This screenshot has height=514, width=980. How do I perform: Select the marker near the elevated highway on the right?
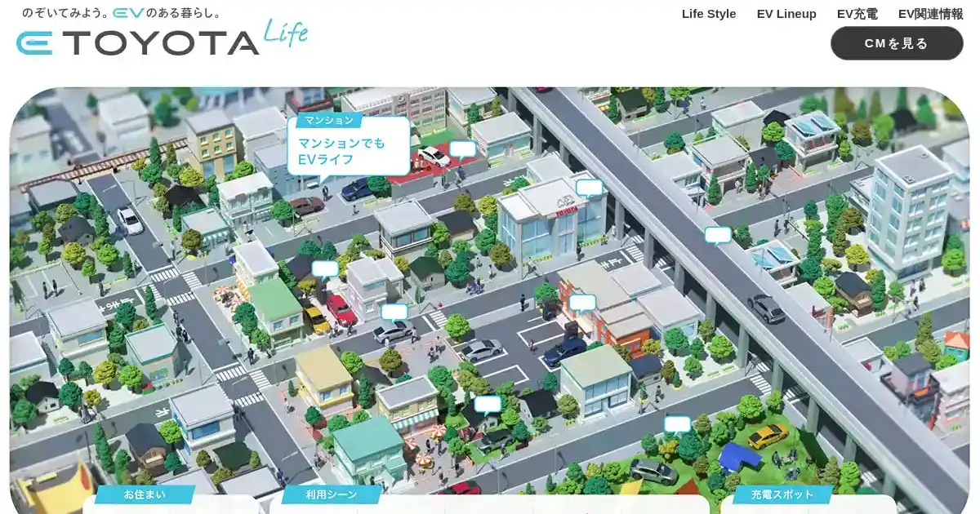[x=717, y=235]
